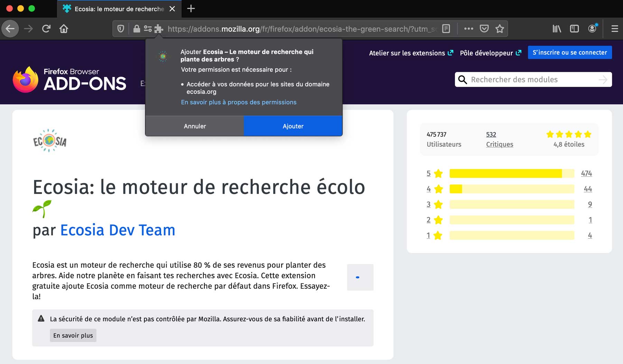Click the Firefox Browser ADD-ONS logo
623x364 pixels.
coord(69,79)
